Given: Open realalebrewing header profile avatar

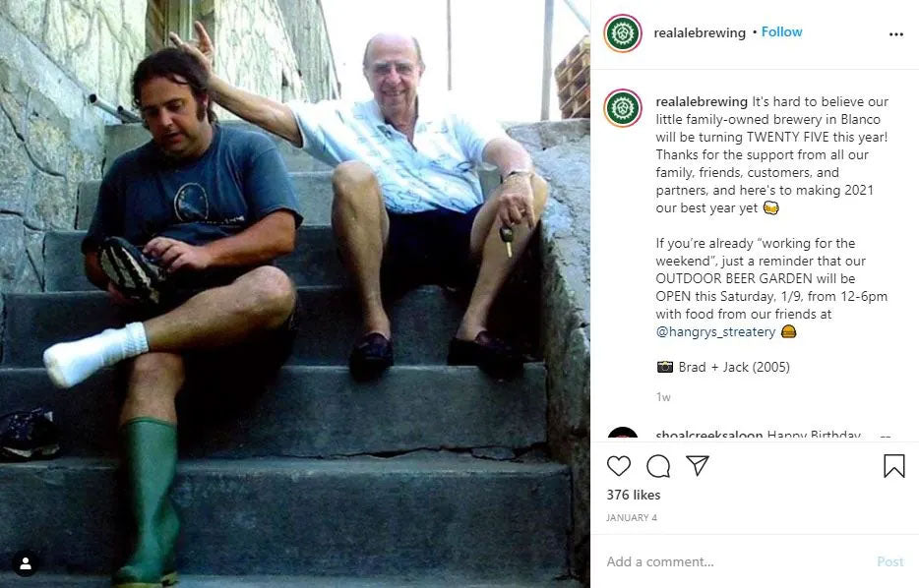Looking at the screenshot, I should (623, 33).
